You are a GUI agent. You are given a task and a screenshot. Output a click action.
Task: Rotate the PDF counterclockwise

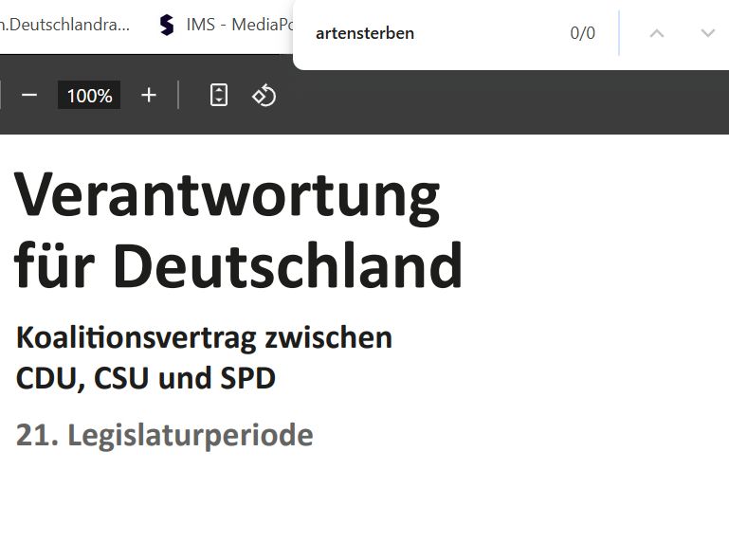264,96
